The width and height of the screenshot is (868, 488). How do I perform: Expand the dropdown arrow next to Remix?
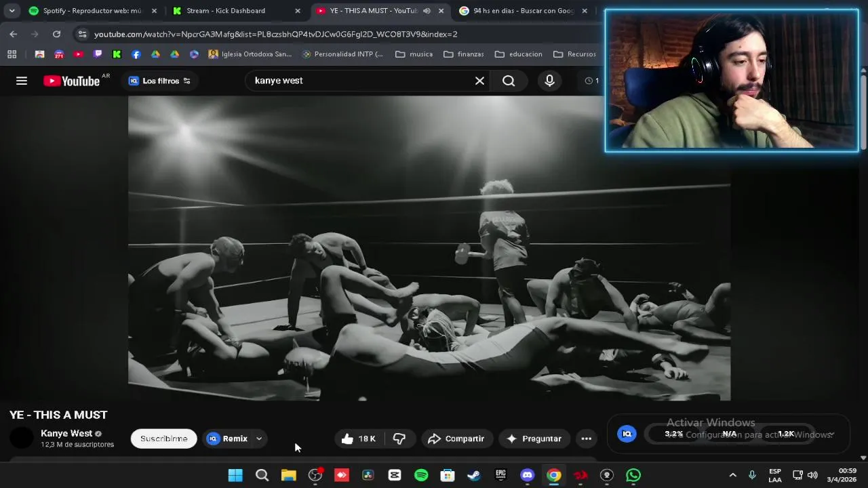point(259,439)
